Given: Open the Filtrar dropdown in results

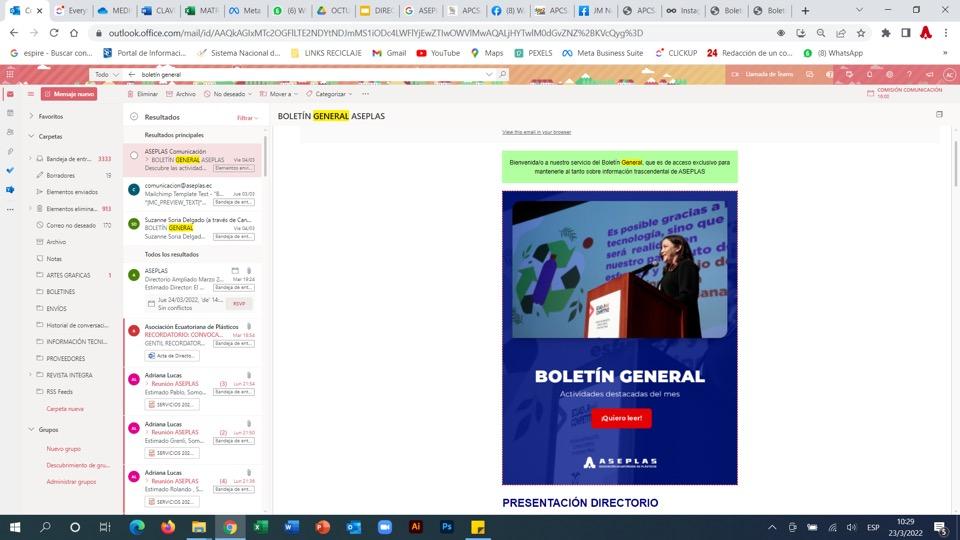Looking at the screenshot, I should point(247,118).
